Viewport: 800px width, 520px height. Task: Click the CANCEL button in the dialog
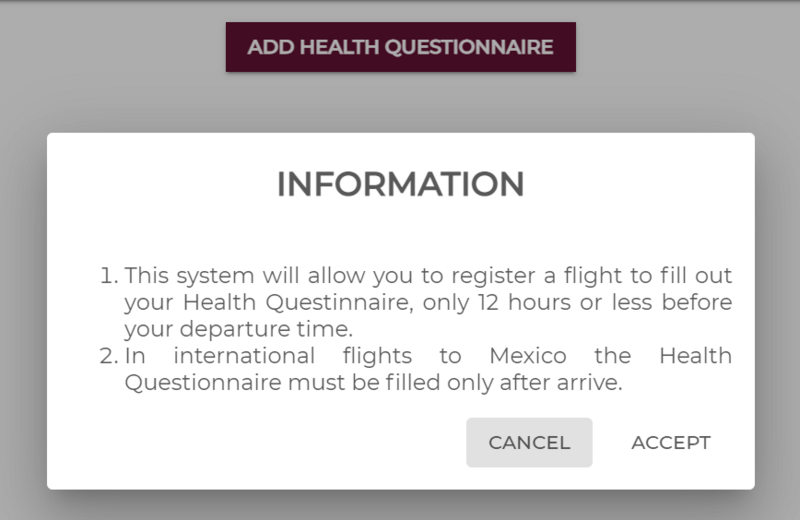529,442
